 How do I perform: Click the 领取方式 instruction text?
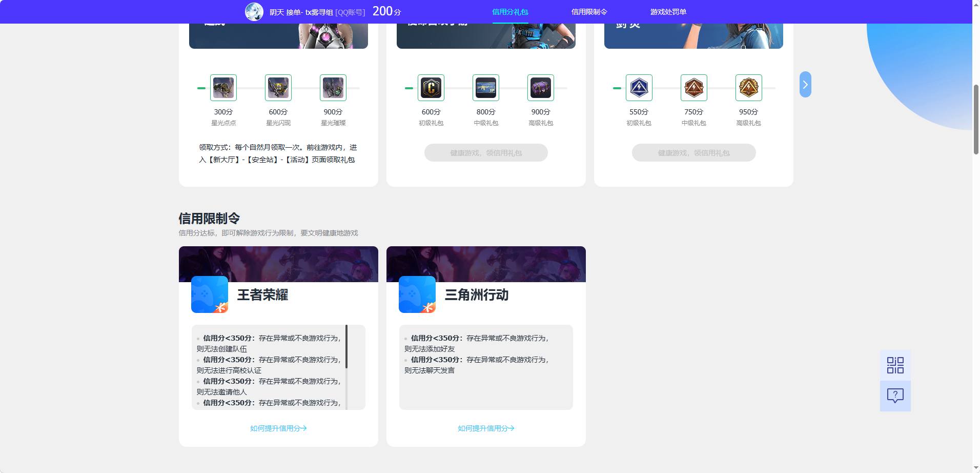278,153
